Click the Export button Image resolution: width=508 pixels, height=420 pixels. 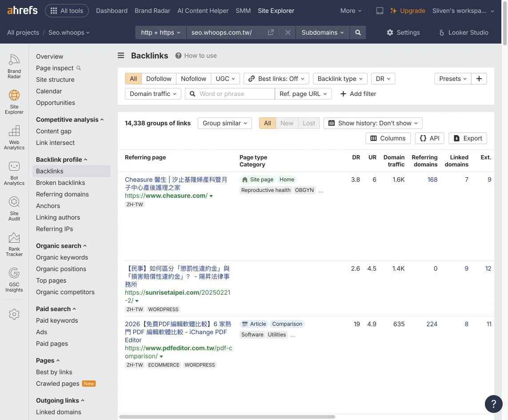468,138
